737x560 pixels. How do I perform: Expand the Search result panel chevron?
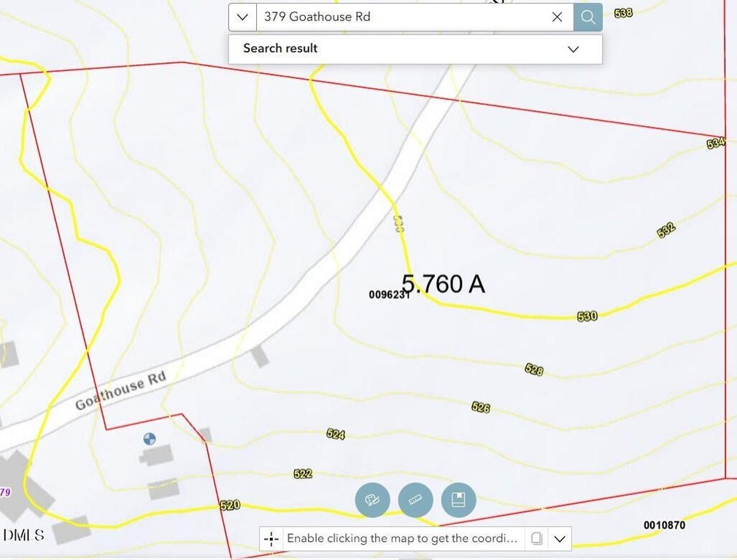coord(574,49)
